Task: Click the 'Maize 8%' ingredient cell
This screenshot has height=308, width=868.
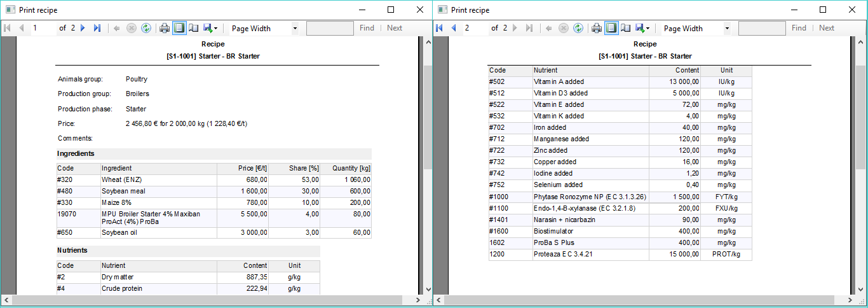Action: [x=159, y=203]
